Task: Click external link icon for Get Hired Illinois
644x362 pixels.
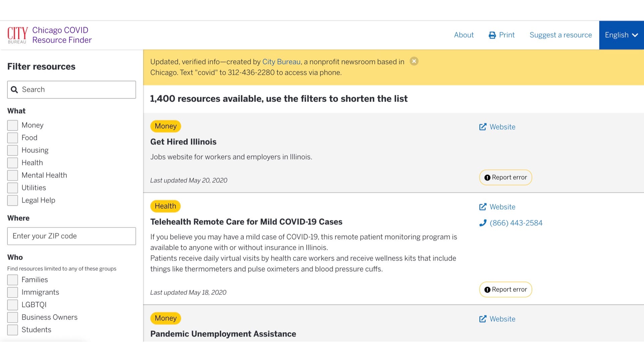Action: pyautogui.click(x=483, y=127)
